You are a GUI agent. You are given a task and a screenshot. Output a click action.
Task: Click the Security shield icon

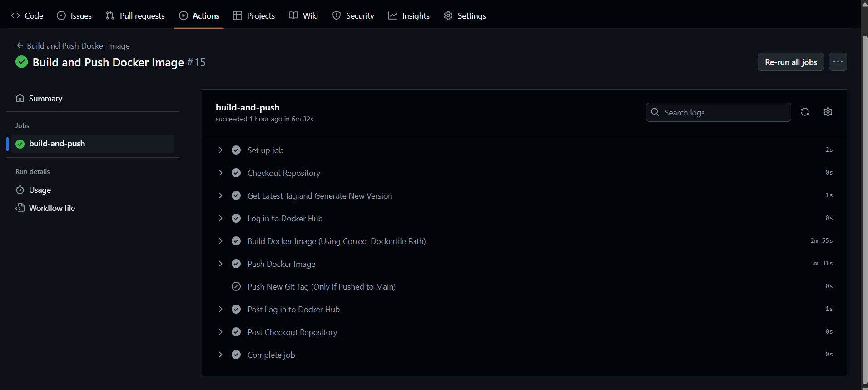(x=337, y=15)
